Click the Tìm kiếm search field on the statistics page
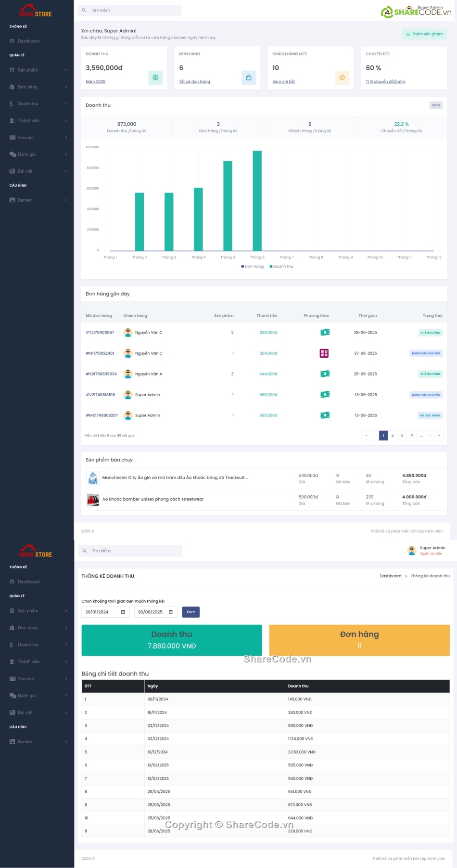The width and height of the screenshot is (457, 868). 130,551
